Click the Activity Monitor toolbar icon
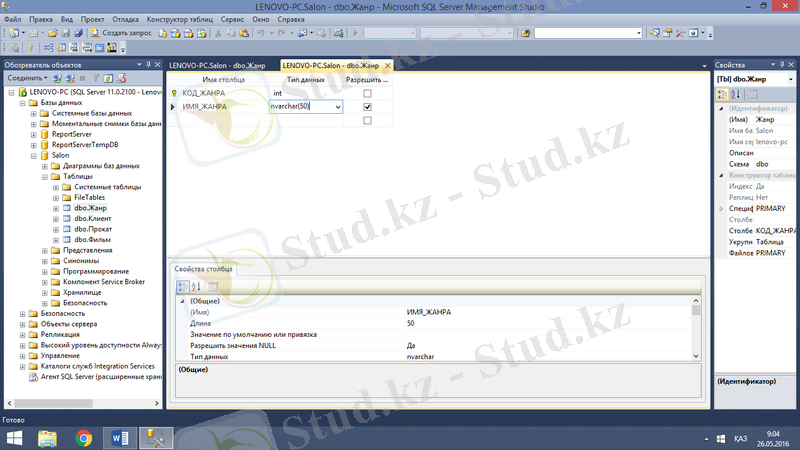Image resolution: width=800 pixels, height=450 pixels. click(x=338, y=33)
